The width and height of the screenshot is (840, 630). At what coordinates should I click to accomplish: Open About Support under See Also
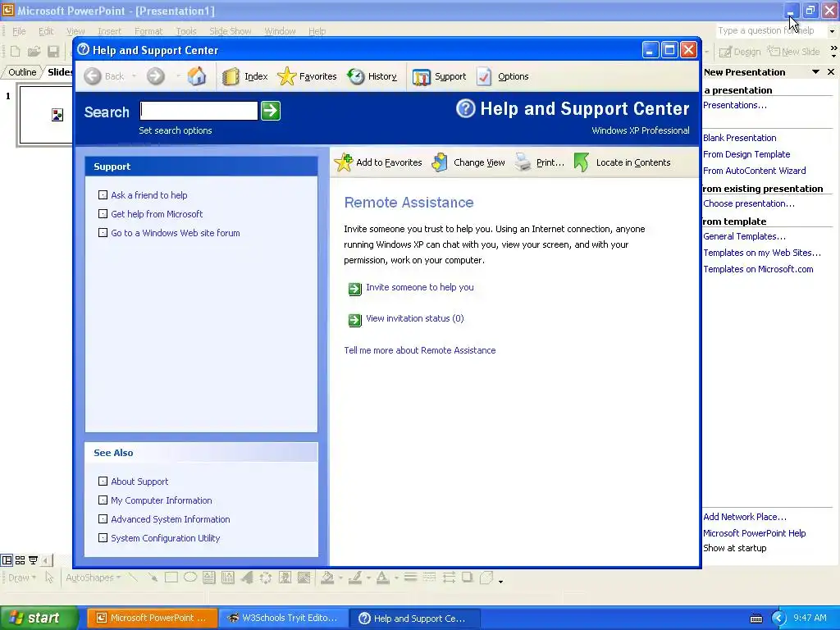point(139,482)
